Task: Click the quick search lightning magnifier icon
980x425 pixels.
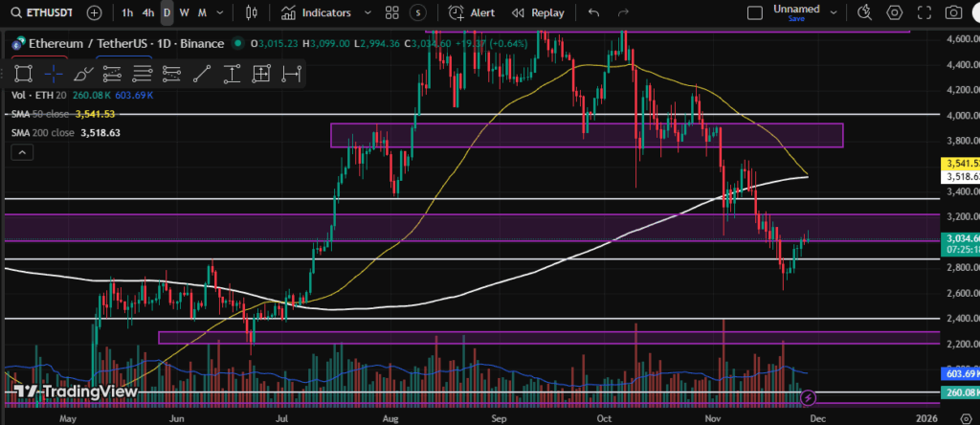Action: tap(865, 12)
